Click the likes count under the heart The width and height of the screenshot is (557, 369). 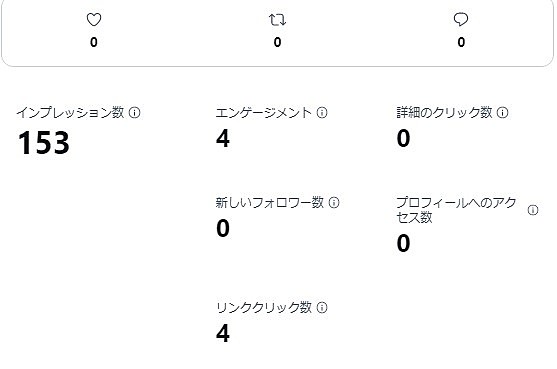(x=94, y=42)
